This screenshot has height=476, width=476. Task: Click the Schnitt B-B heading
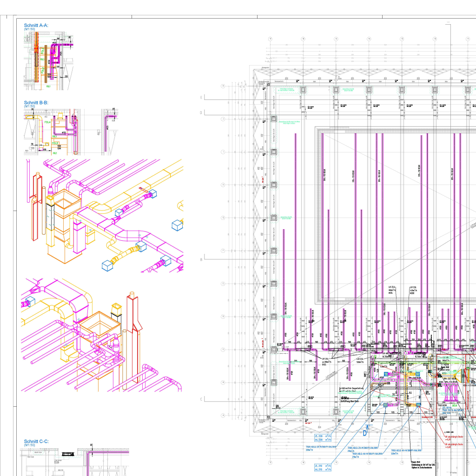[36, 102]
